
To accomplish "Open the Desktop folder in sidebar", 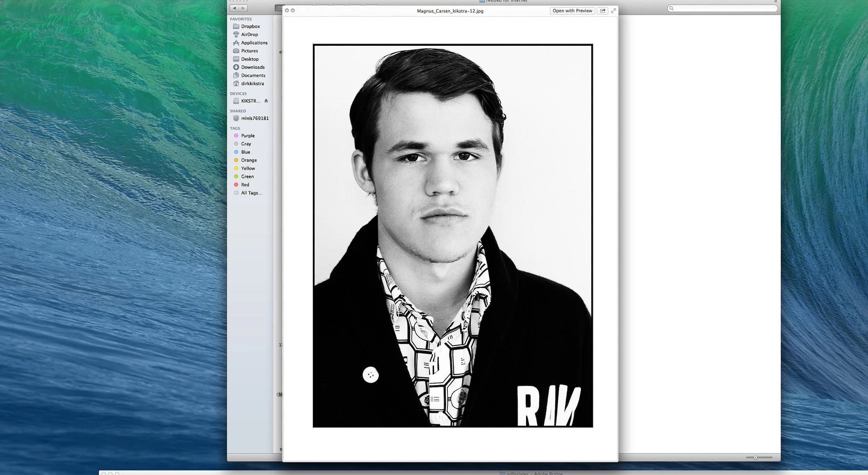I will (x=250, y=59).
